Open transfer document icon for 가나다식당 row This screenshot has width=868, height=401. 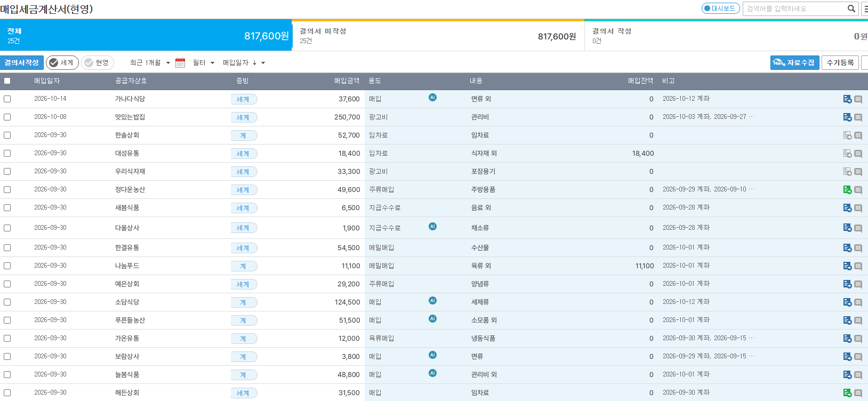pos(847,99)
